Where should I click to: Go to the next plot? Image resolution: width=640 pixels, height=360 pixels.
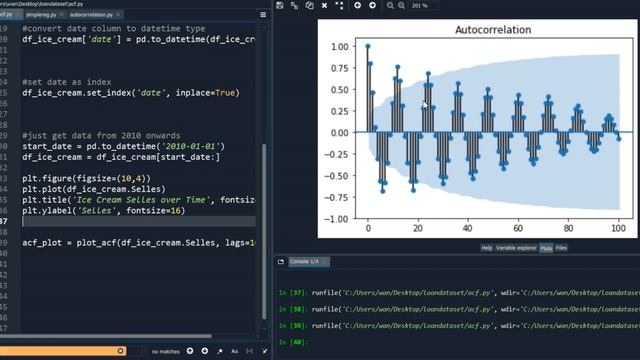click(372, 5)
